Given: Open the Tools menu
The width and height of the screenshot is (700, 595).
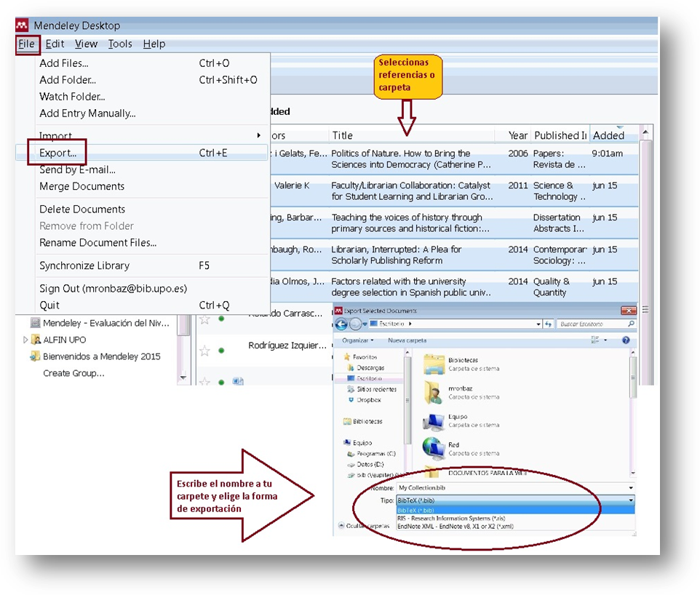Looking at the screenshot, I should point(120,44).
